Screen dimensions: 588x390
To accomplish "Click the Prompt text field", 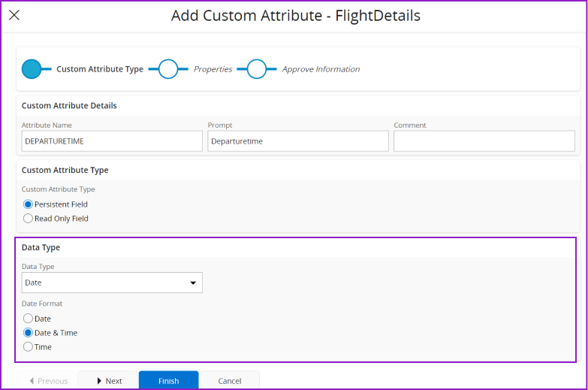I will 297,141.
